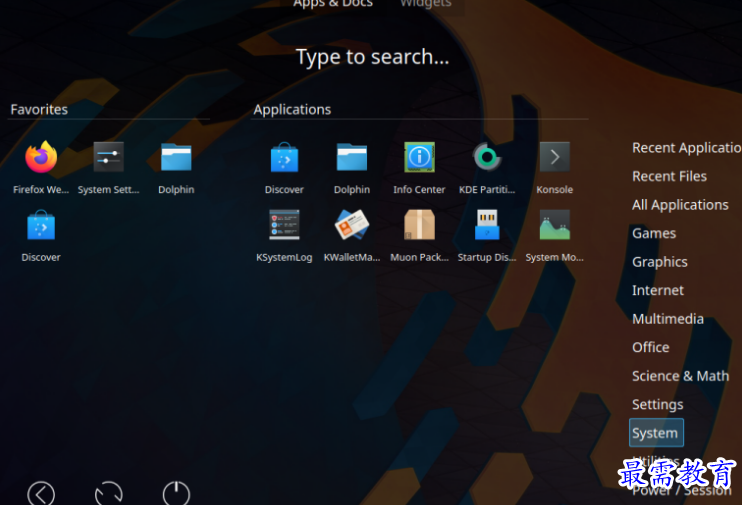Click the shutdown power icon
The image size is (742, 505).
(176, 493)
